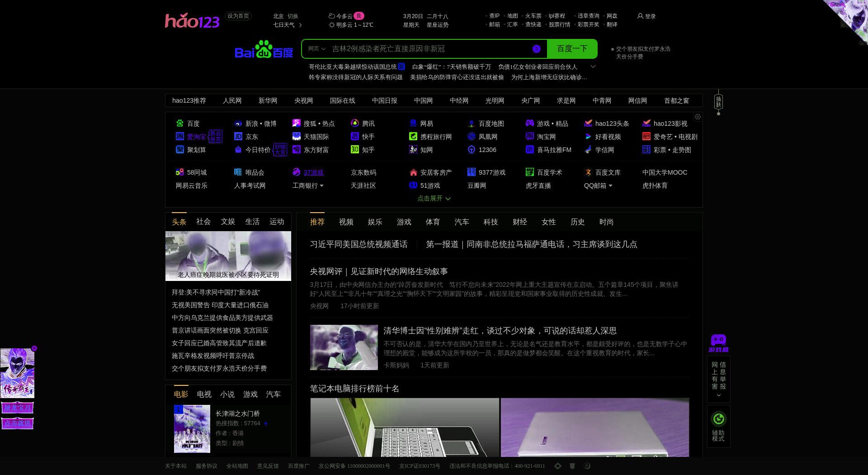
Task: Click the hao123 logo
Action: (x=192, y=20)
